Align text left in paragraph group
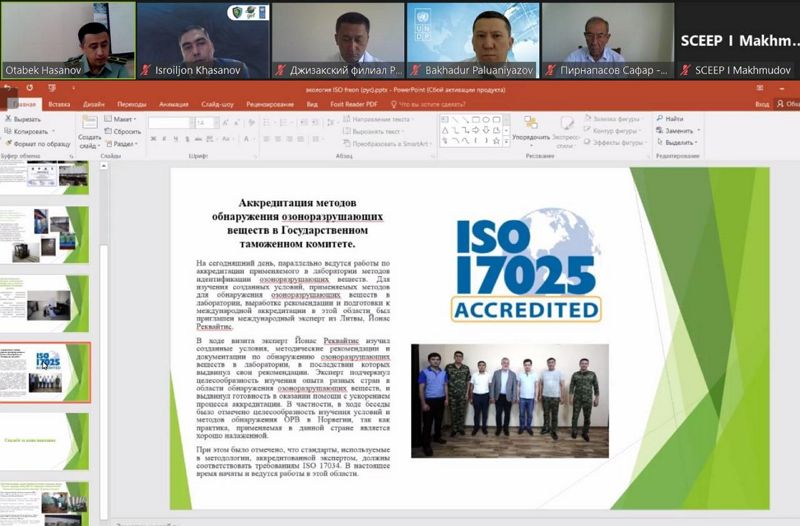The image size is (800, 526). click(266, 139)
